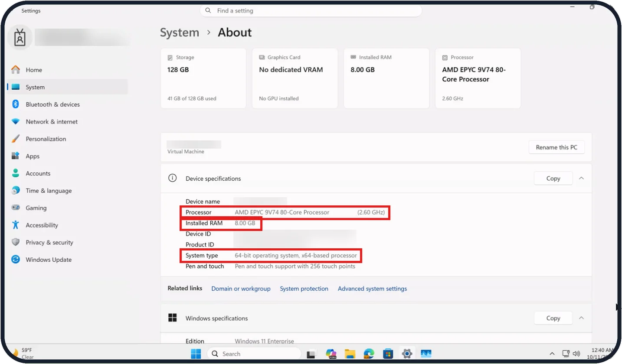Go to Accounts settings
The width and height of the screenshot is (622, 364).
click(68, 173)
